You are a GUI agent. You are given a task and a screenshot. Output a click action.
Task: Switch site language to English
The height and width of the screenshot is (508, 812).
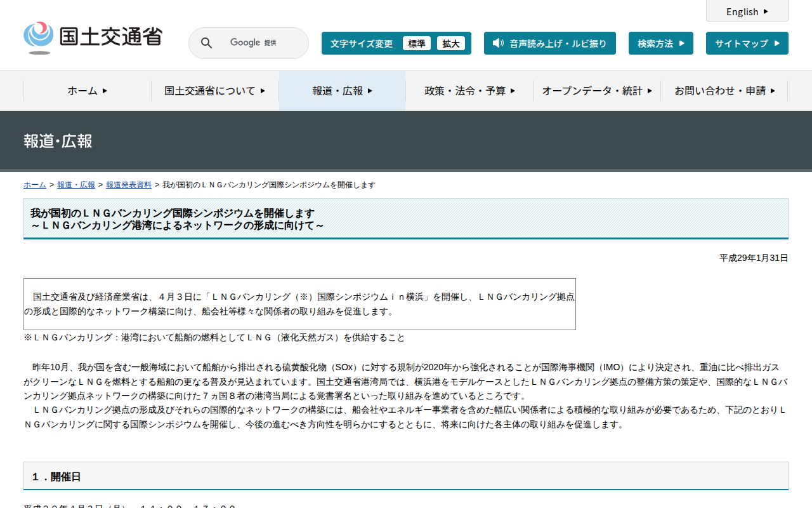742,11
